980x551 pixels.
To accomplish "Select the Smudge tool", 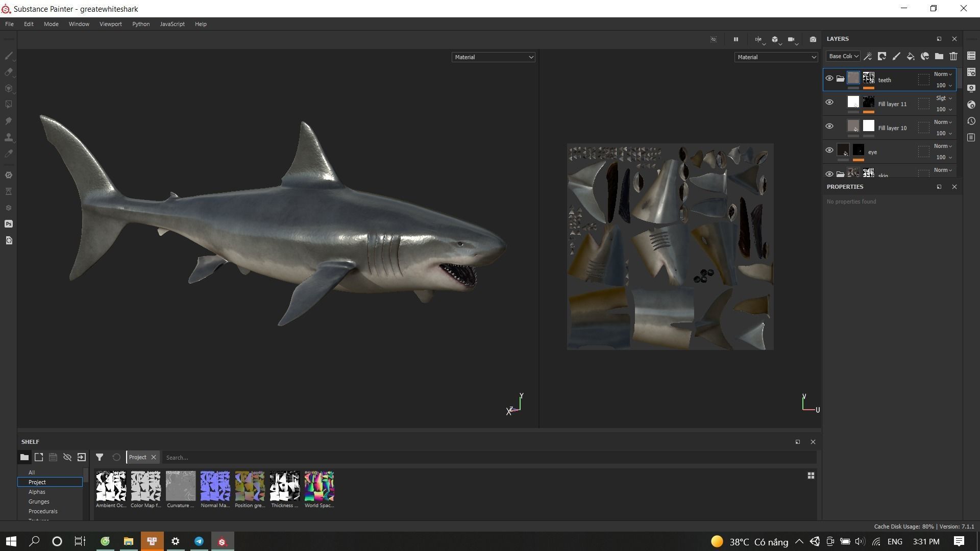I will (x=9, y=121).
